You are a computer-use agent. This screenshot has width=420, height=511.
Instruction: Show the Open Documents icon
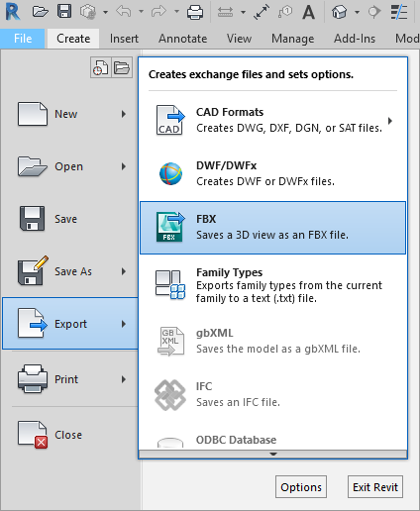click(x=122, y=68)
